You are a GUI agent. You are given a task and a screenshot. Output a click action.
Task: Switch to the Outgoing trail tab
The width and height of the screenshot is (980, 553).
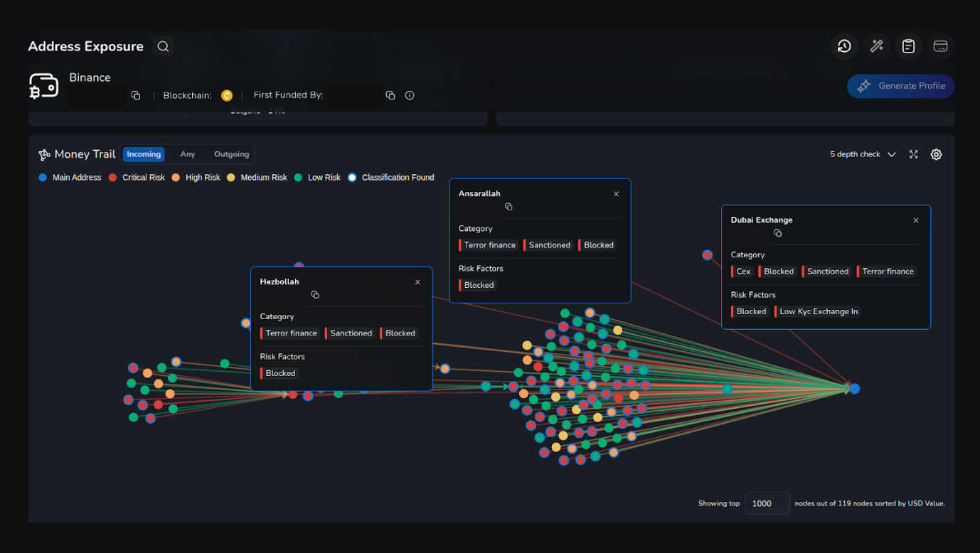[231, 154]
